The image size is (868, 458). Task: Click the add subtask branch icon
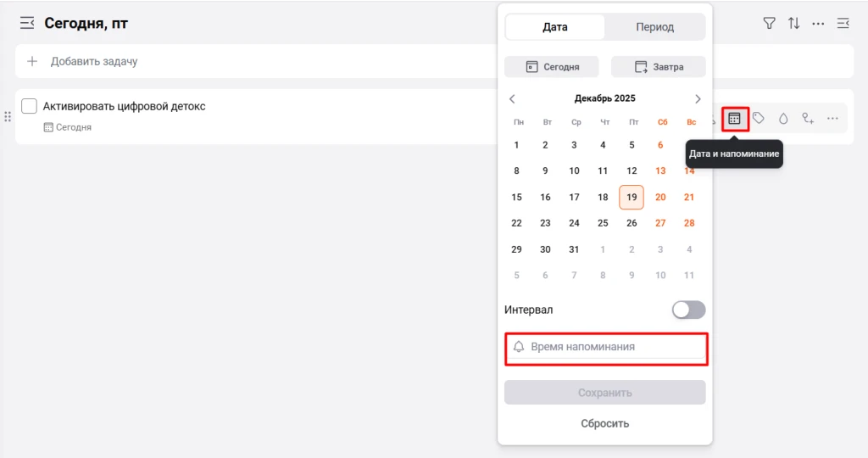pyautogui.click(x=808, y=119)
